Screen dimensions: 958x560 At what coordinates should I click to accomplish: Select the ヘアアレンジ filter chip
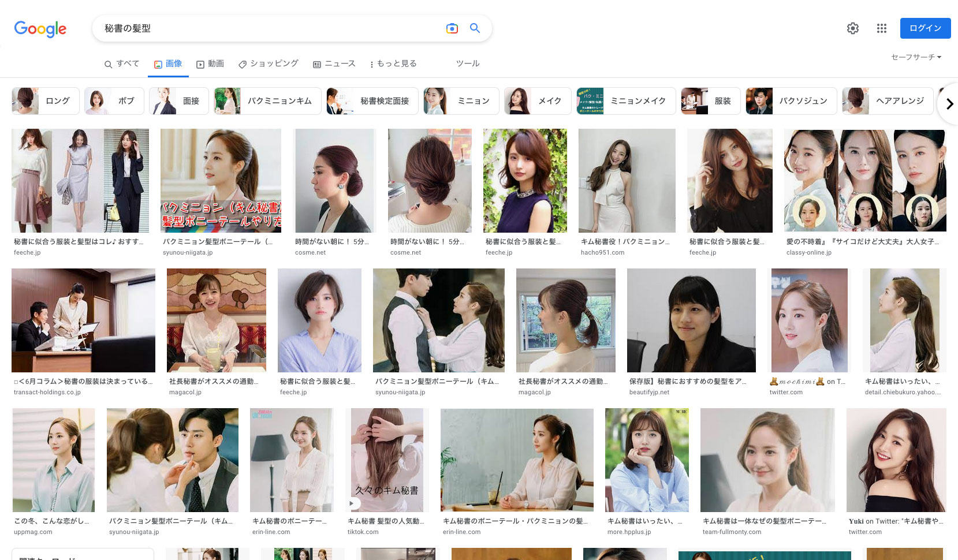pyautogui.click(x=888, y=101)
